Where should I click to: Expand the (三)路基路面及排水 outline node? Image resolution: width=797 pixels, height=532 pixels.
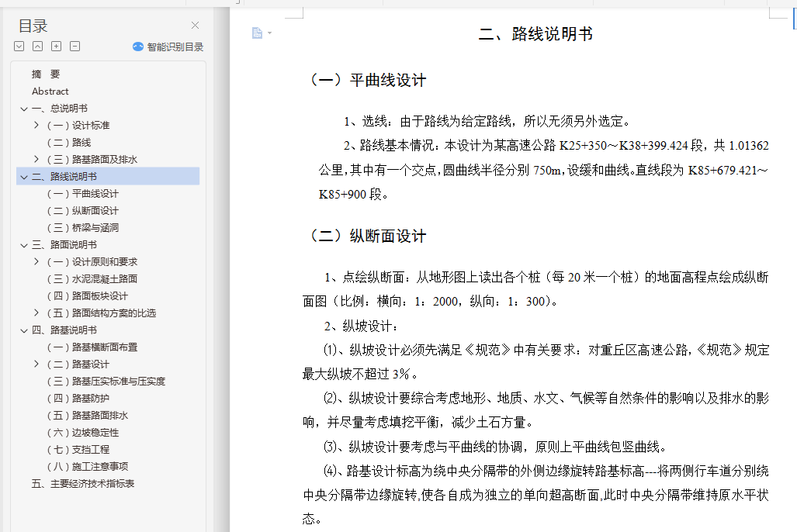pyautogui.click(x=36, y=159)
